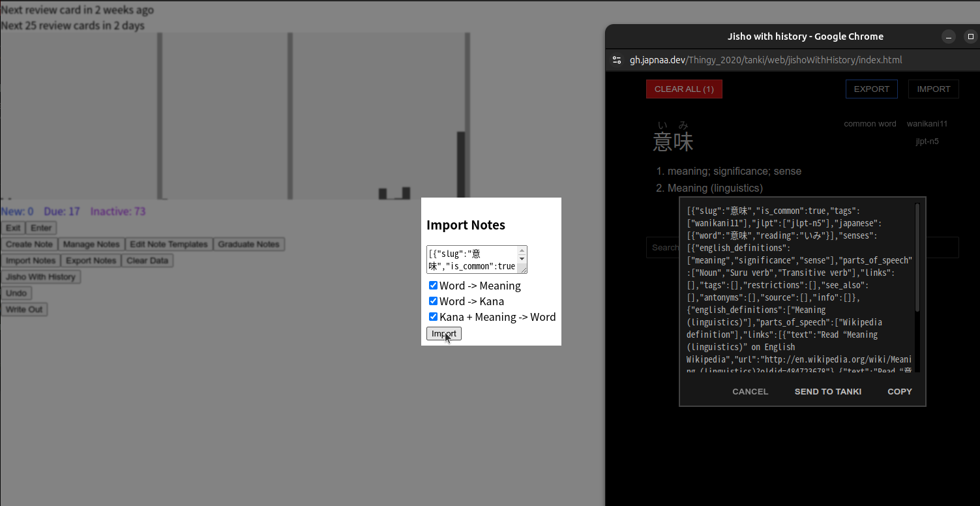Click the wanikani11 tag link
The image size is (980, 506).
[927, 123]
